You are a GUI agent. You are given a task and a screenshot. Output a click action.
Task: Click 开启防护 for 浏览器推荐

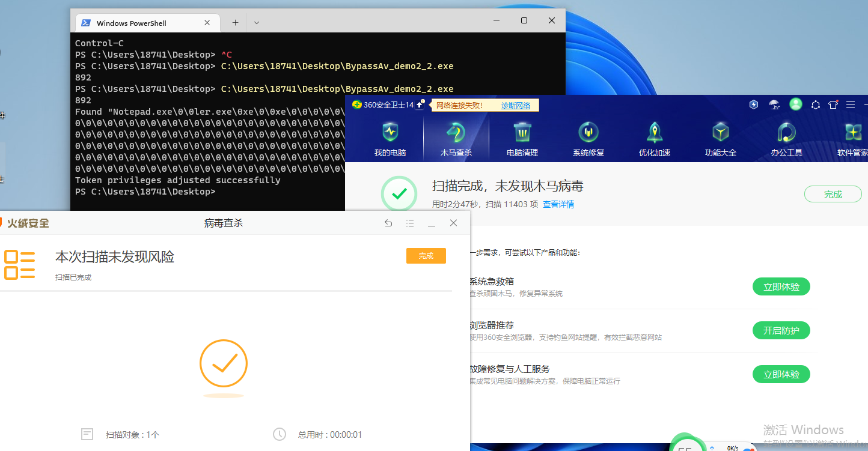click(x=781, y=330)
